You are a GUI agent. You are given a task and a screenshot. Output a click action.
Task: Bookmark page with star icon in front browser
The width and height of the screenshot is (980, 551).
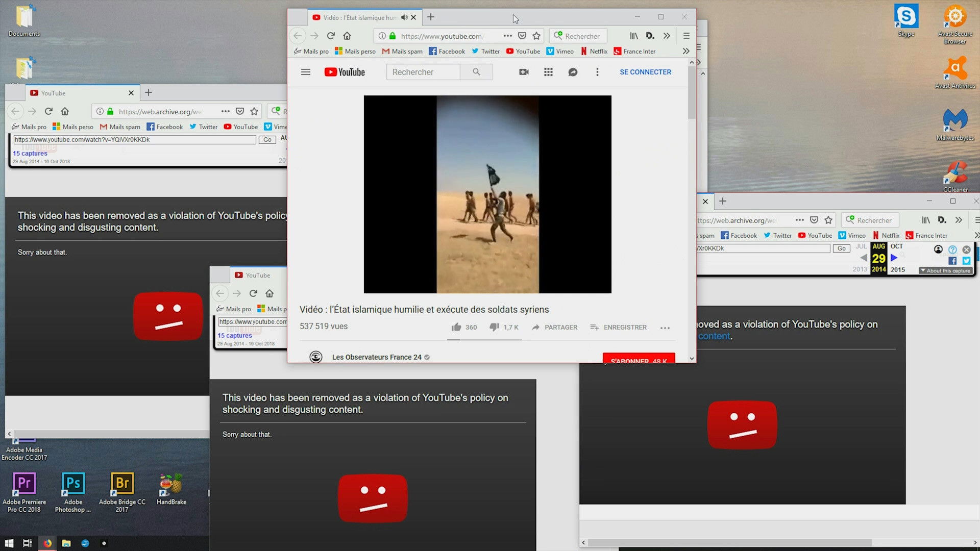pyautogui.click(x=536, y=36)
